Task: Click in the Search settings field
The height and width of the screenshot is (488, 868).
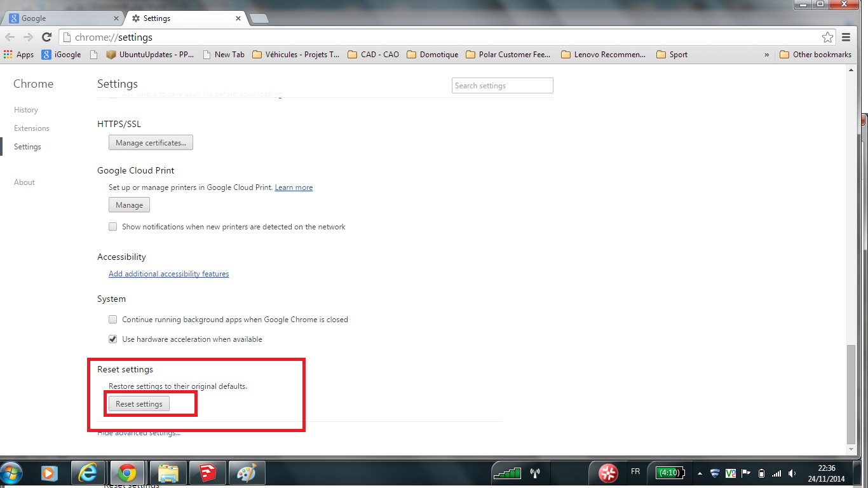Action: [x=502, y=86]
